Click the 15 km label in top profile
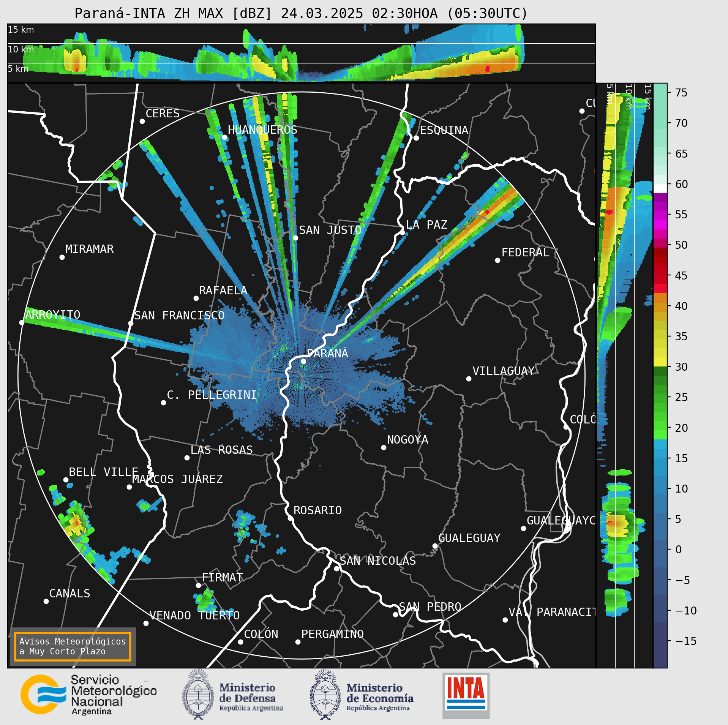 pos(21,30)
